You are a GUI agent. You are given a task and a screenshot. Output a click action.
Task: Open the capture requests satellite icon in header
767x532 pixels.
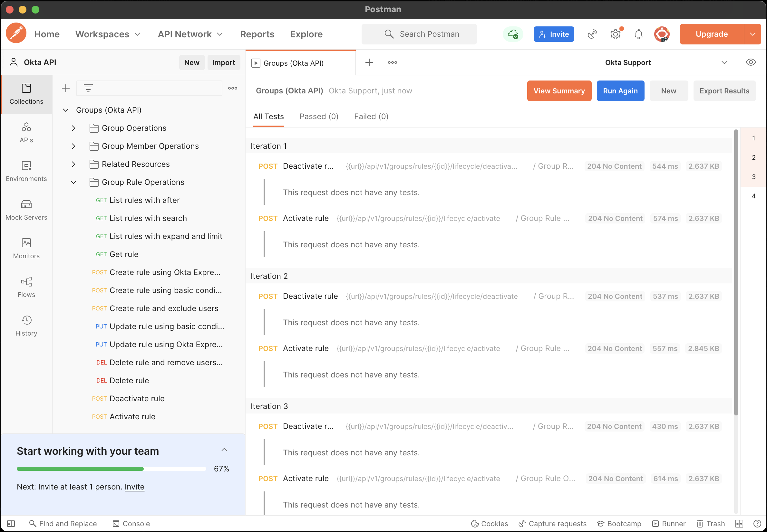[x=592, y=34]
